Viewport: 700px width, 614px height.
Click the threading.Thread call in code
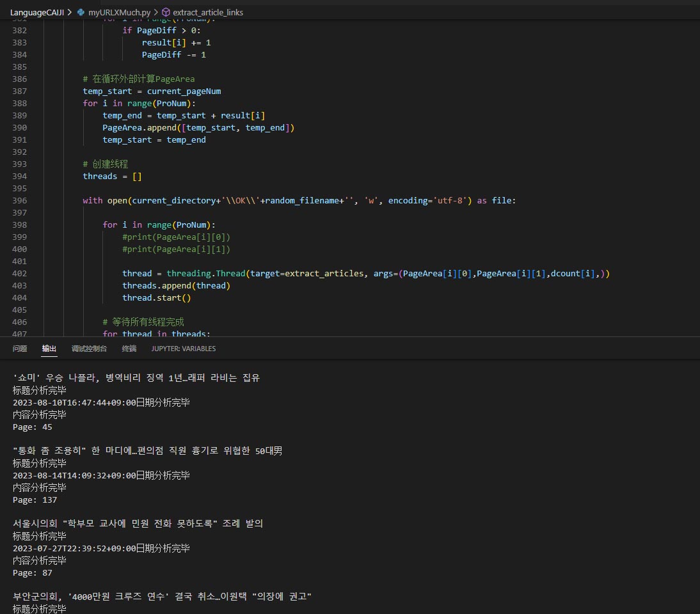click(206, 273)
